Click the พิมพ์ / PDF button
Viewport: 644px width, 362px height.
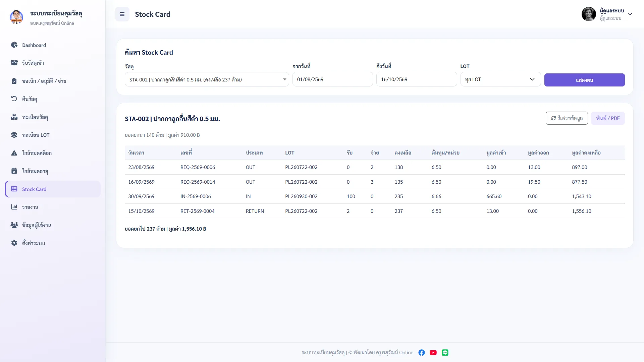[608, 118]
